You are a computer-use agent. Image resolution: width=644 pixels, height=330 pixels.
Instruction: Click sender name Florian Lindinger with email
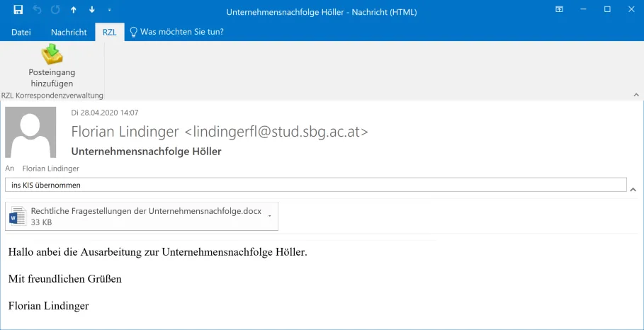(220, 131)
